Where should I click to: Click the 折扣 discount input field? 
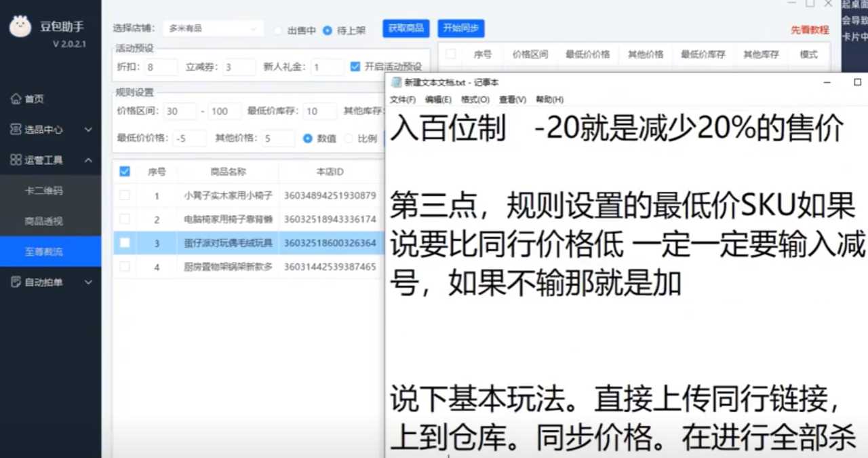click(161, 67)
